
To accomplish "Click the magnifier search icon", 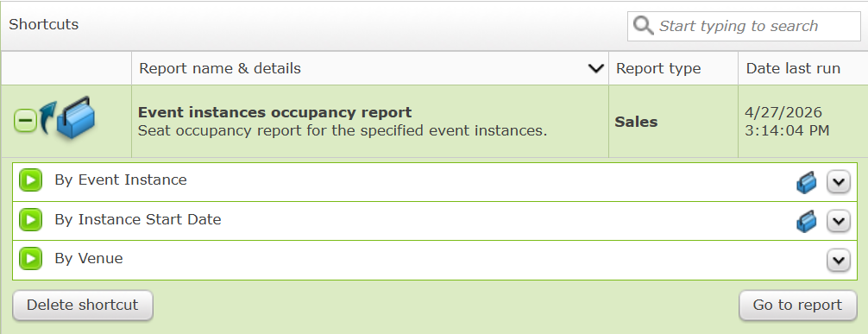I will [643, 26].
